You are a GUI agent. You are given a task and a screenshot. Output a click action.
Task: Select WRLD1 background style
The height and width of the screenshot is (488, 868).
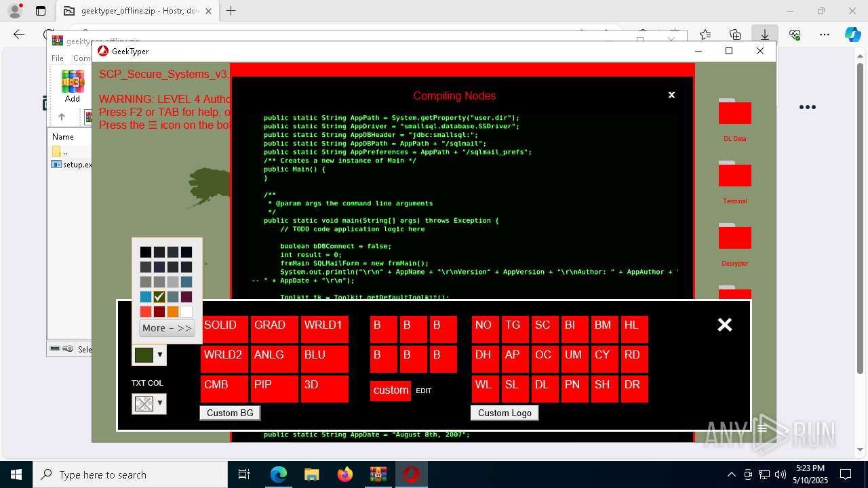pyautogui.click(x=325, y=329)
